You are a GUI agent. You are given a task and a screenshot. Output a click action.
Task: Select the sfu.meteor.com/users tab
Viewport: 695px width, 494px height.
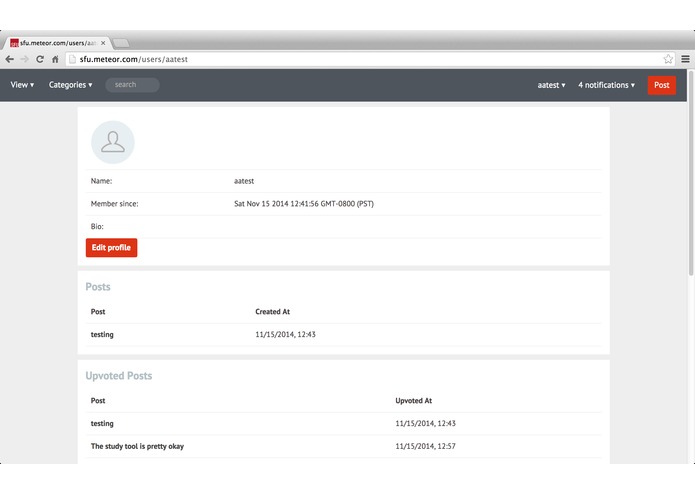(57, 43)
